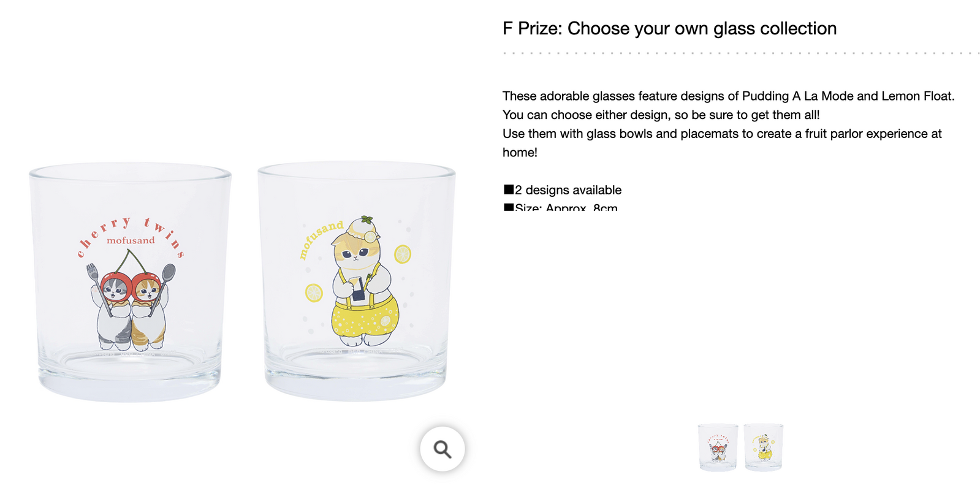The image size is (980, 504).
Task: Click the 'fruit parlor experience' sentence
Action: (722, 143)
